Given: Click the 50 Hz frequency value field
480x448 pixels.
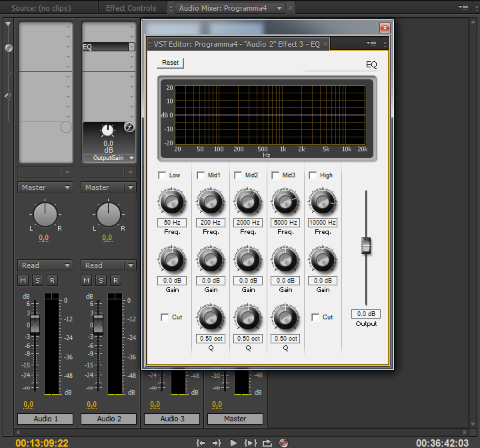Looking at the screenshot, I should point(172,222).
